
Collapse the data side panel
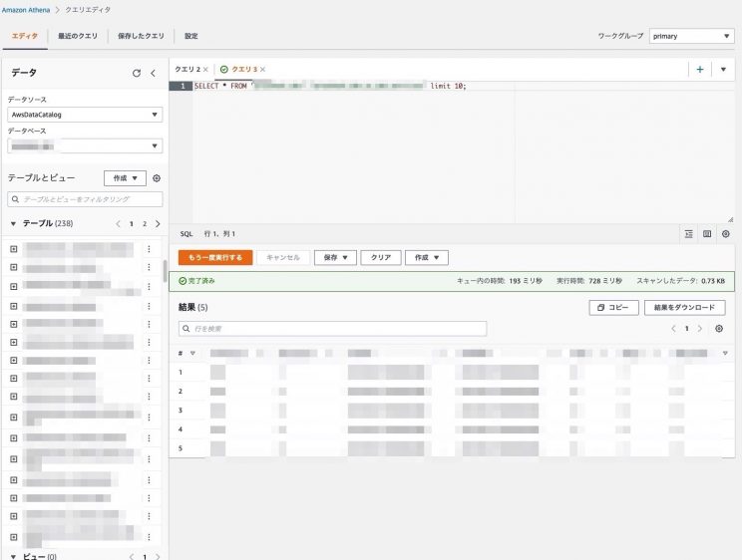pyautogui.click(x=153, y=73)
